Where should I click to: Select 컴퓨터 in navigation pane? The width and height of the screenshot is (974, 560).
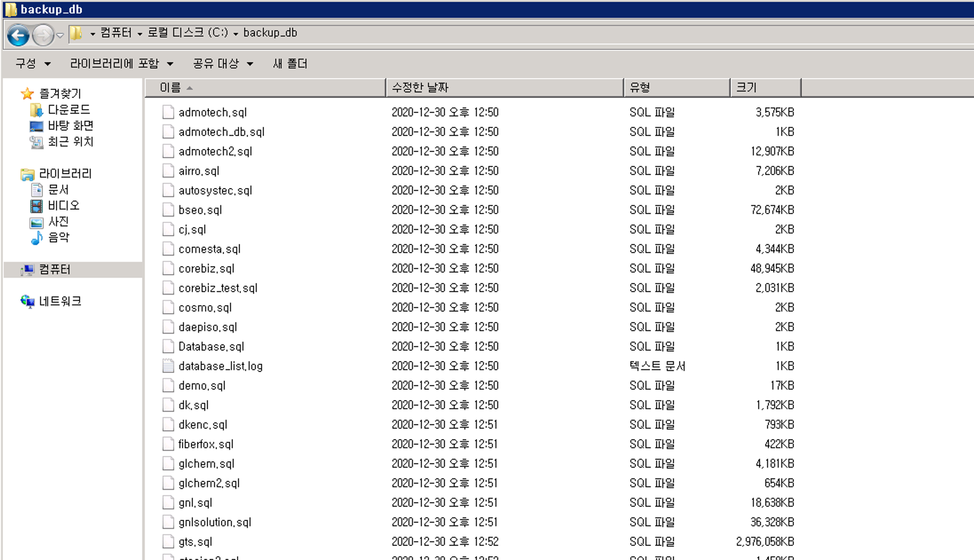[55, 270]
